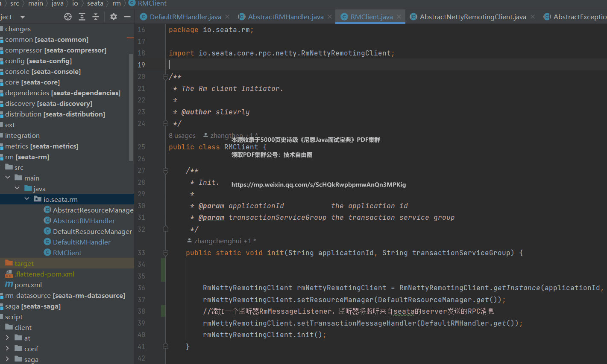
Task: Select 'discovery [seata-discovery]' module
Action: click(x=49, y=103)
